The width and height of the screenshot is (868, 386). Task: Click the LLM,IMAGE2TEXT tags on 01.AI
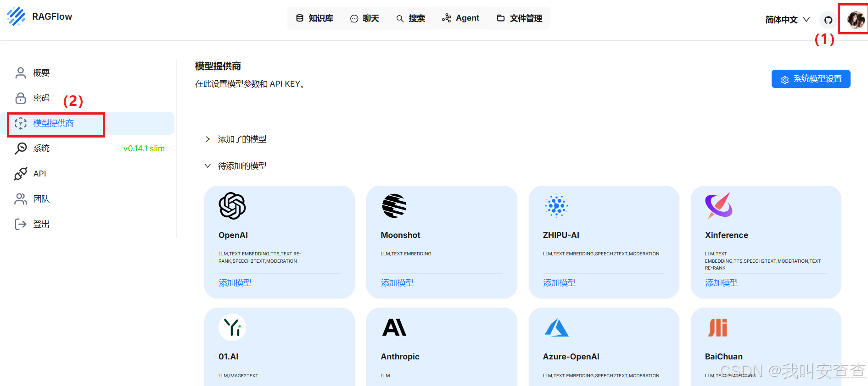238,376
